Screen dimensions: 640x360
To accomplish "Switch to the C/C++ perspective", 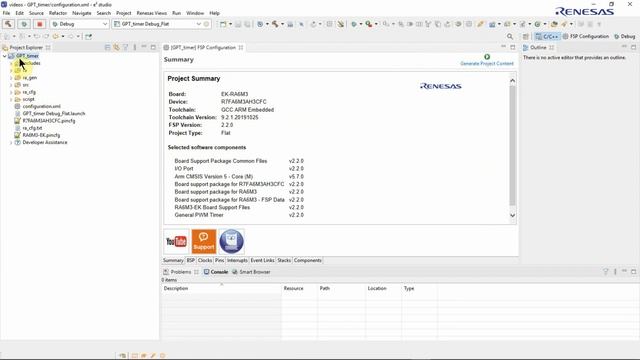I will tap(547, 36).
